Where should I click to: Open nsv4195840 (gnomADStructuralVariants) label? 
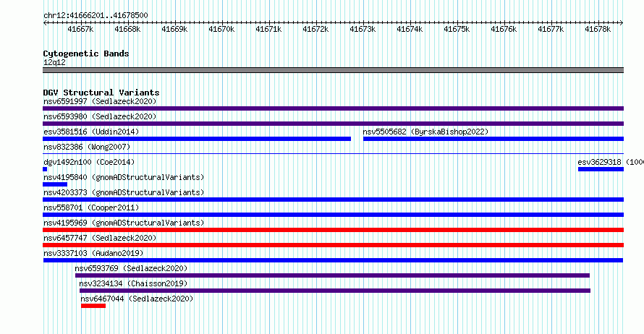pyautogui.click(x=124, y=177)
